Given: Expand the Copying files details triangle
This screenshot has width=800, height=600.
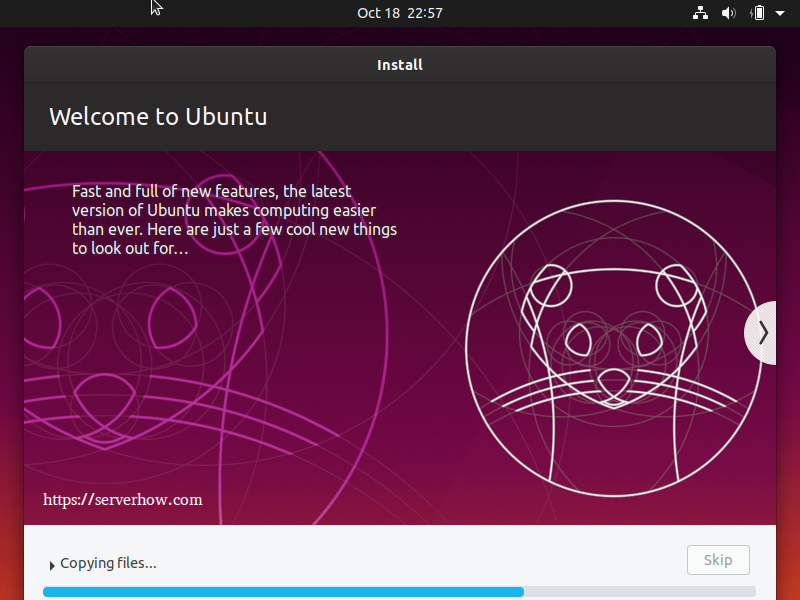Looking at the screenshot, I should click(x=52, y=565).
